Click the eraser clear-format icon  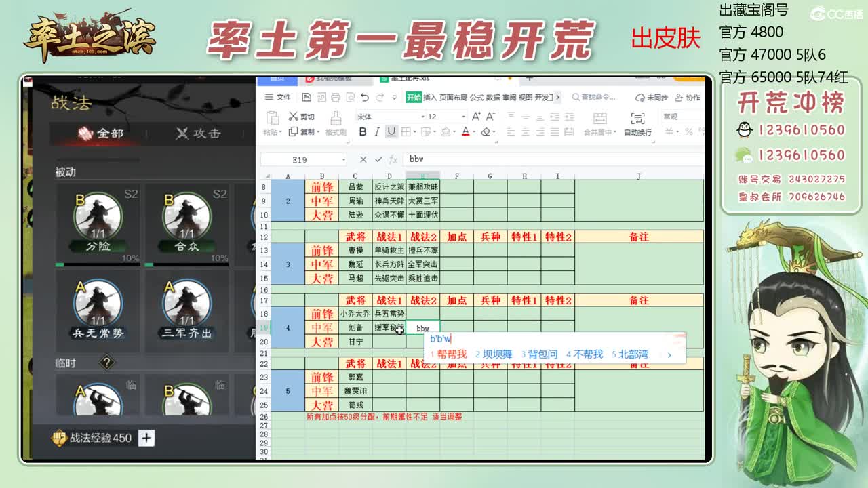[x=486, y=131]
